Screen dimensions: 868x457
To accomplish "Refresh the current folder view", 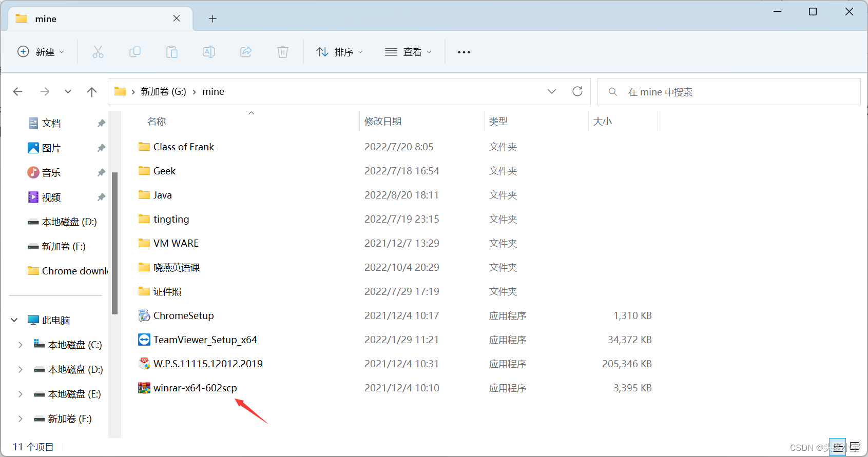I will point(577,91).
